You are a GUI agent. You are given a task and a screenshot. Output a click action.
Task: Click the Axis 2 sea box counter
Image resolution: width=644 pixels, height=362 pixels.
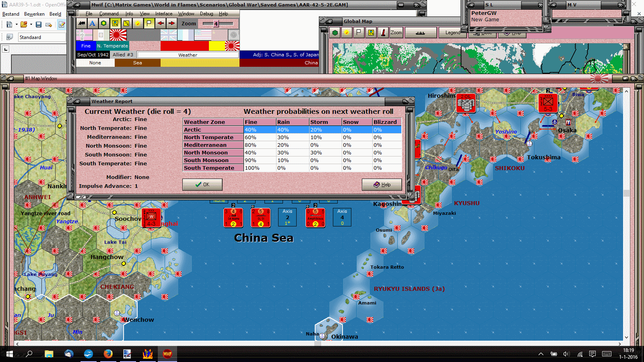287,217
